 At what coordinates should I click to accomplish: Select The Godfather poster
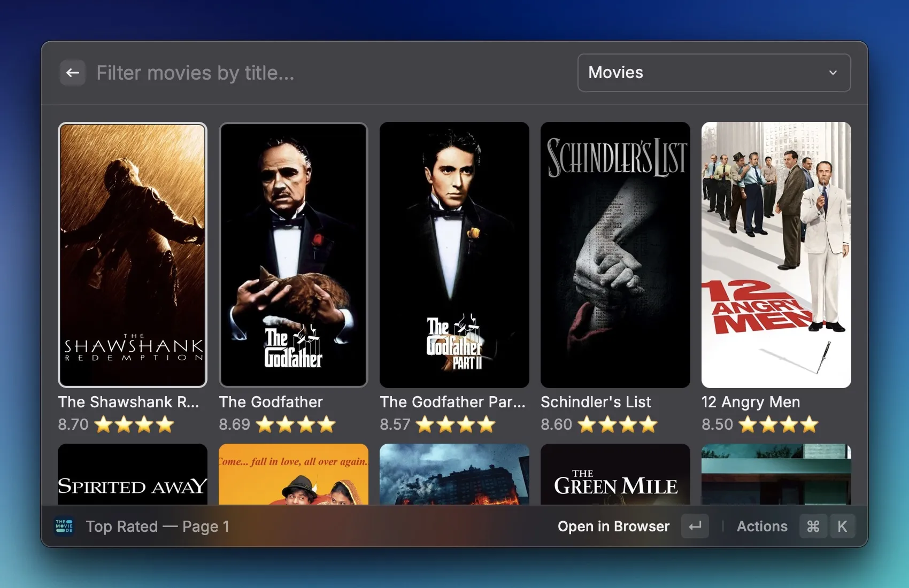(x=294, y=255)
